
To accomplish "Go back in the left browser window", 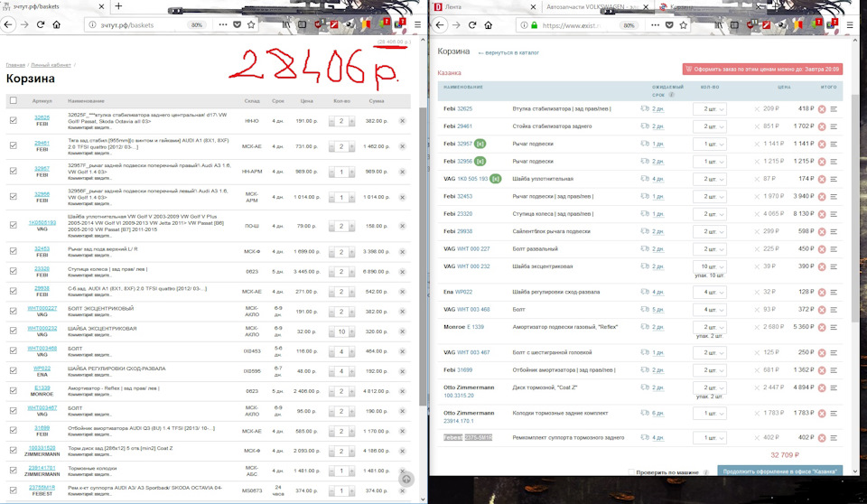I will coord(8,24).
